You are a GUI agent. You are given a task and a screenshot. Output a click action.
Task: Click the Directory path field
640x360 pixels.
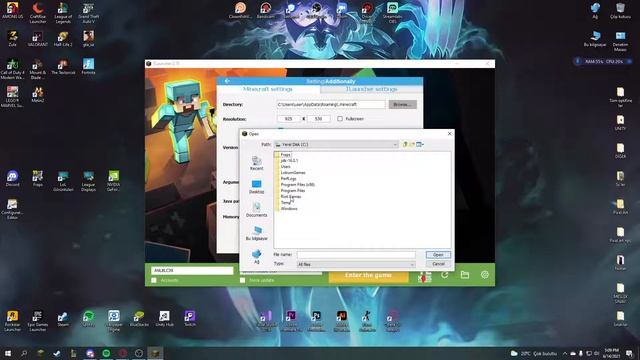[x=331, y=104]
